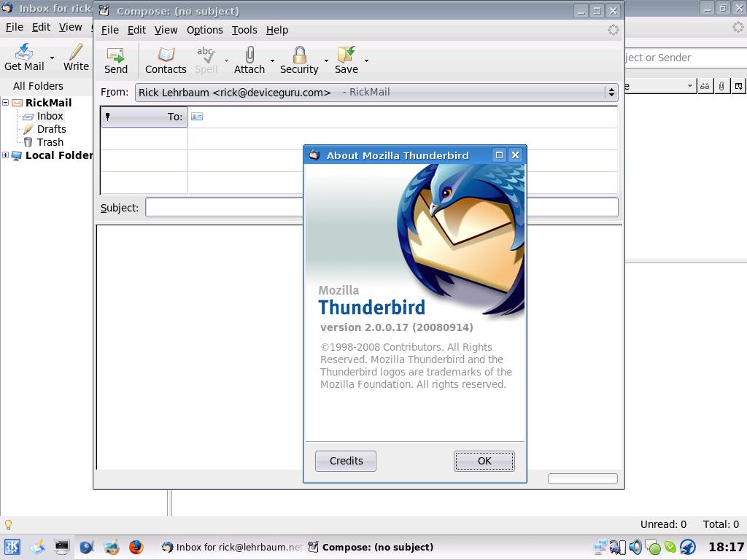This screenshot has width=747, height=560.
Task: Open the To recipient type dropdown
Action: point(144,117)
